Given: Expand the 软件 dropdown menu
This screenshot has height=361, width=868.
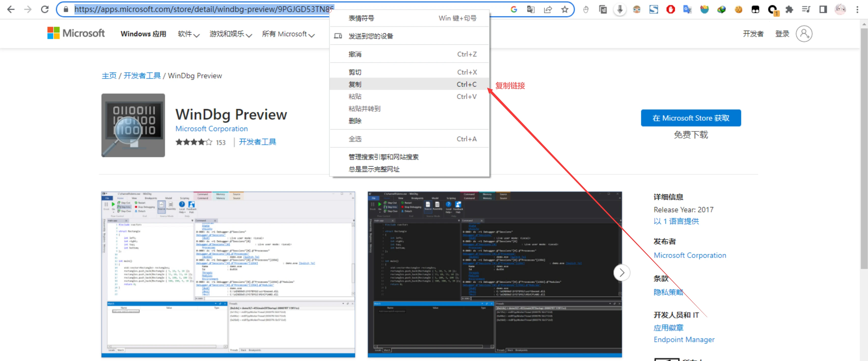Looking at the screenshot, I should tap(188, 34).
